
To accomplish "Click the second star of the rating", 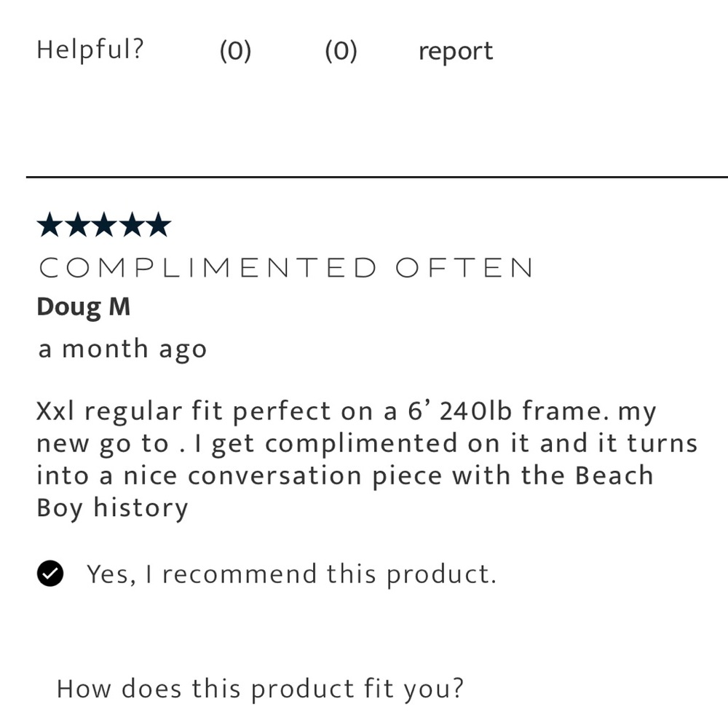I will (x=77, y=226).
